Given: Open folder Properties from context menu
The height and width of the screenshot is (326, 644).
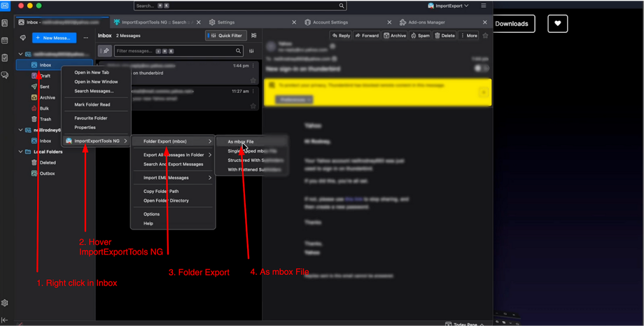Looking at the screenshot, I should coord(97,127).
